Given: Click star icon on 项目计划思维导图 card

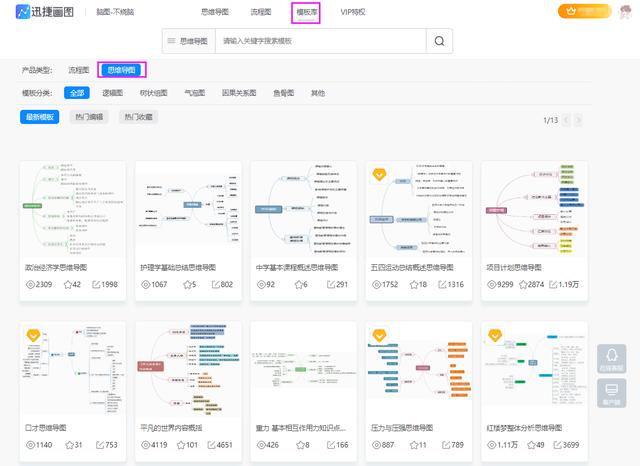Looking at the screenshot, I should (523, 284).
